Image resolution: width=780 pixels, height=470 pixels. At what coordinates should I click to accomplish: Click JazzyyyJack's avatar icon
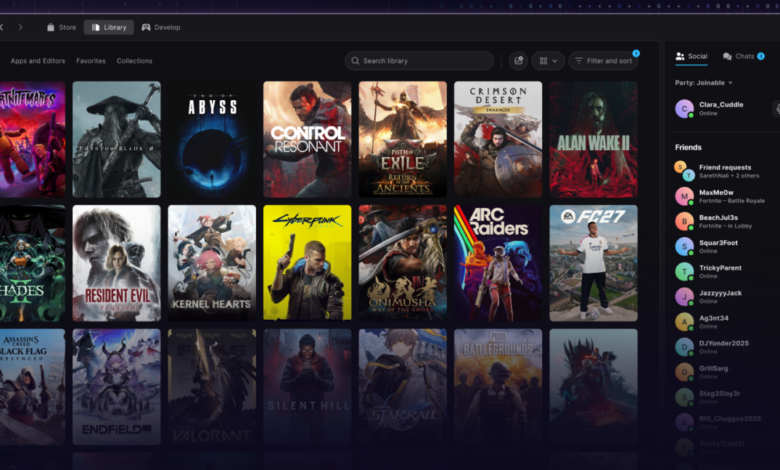[x=684, y=296]
